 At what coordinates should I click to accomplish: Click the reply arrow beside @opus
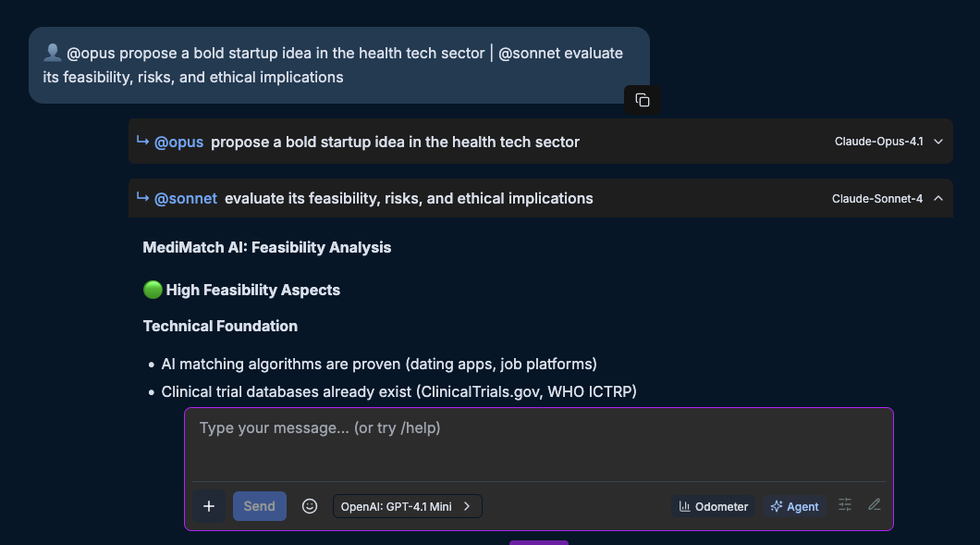[x=142, y=142]
